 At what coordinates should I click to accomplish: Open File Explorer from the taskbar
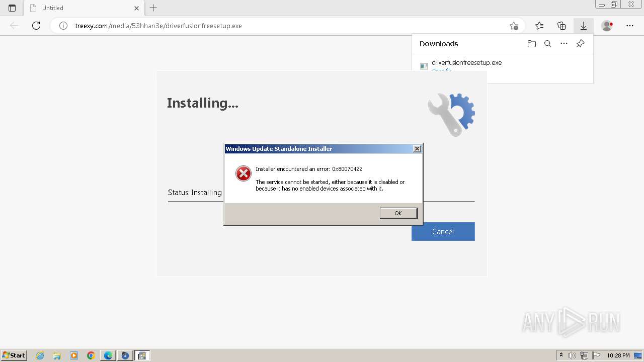pos(57,355)
